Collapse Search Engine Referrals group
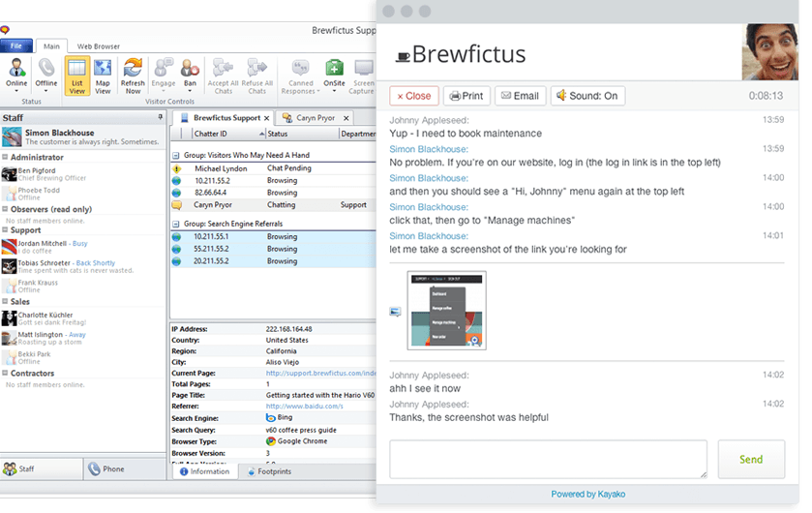The width and height of the screenshot is (812, 513). [175, 225]
